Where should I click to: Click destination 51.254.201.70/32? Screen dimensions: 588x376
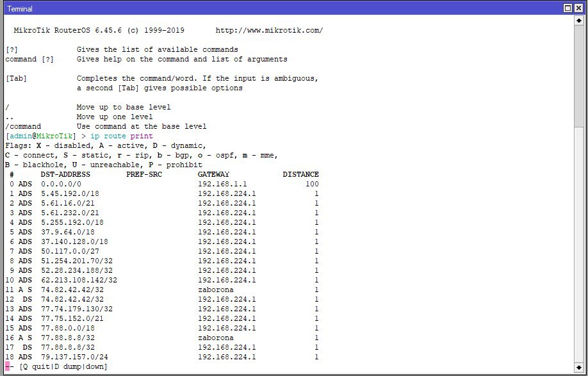tap(76, 261)
